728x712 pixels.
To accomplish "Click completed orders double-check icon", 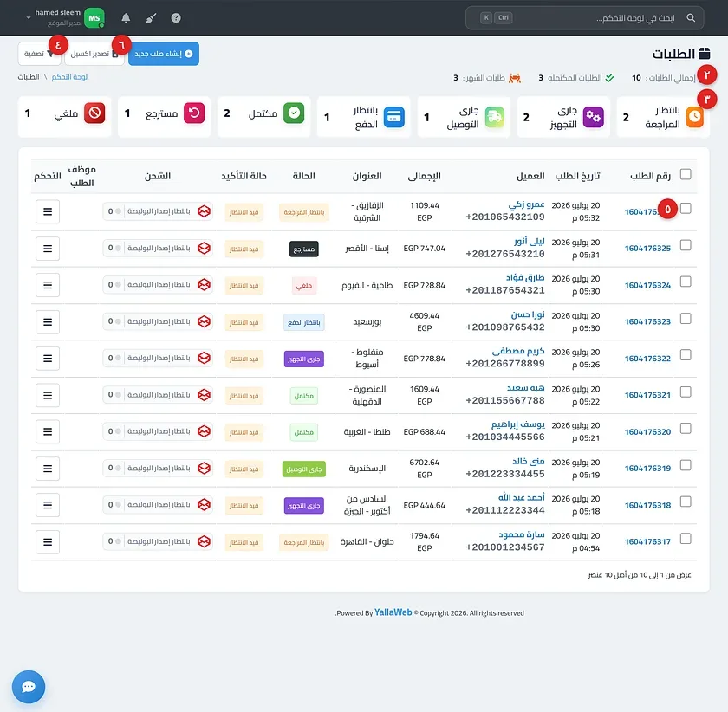I will 609,78.
